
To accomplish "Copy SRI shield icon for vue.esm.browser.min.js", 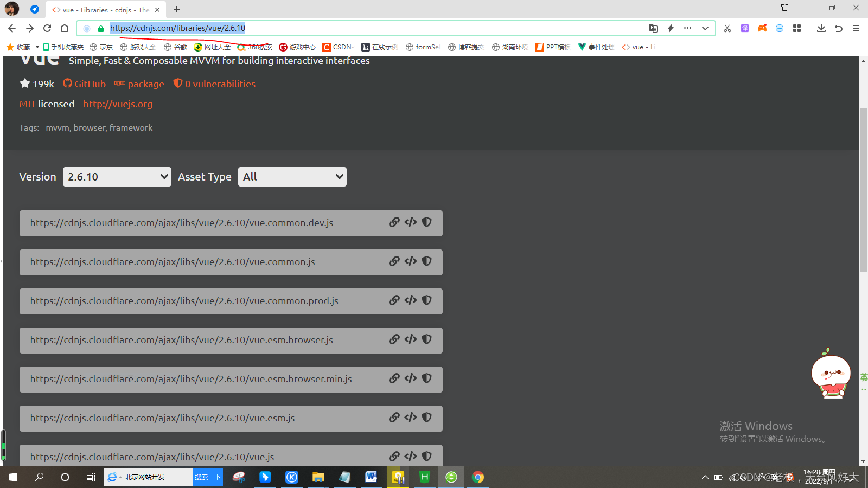I will [427, 378].
